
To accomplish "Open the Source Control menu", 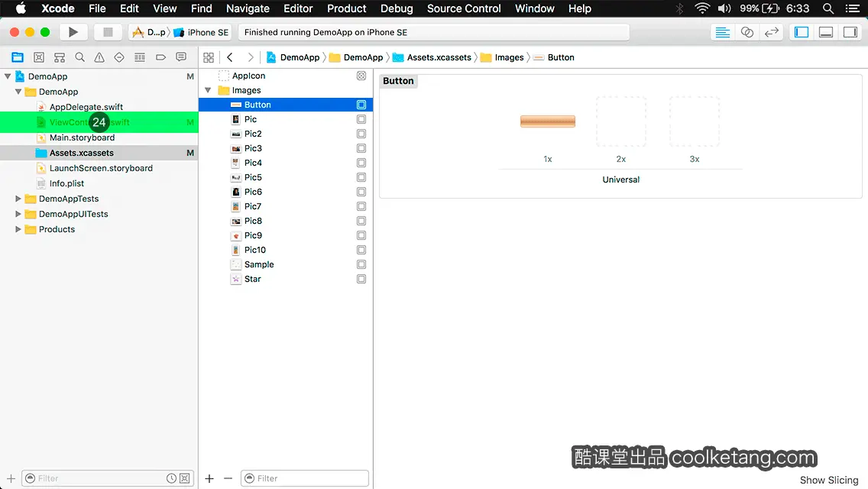I will point(464,8).
